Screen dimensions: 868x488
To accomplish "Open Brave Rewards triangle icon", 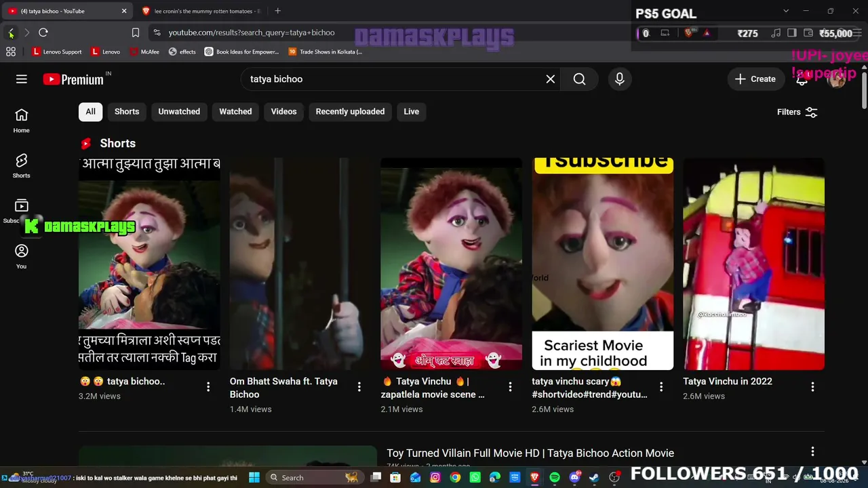I will (707, 33).
